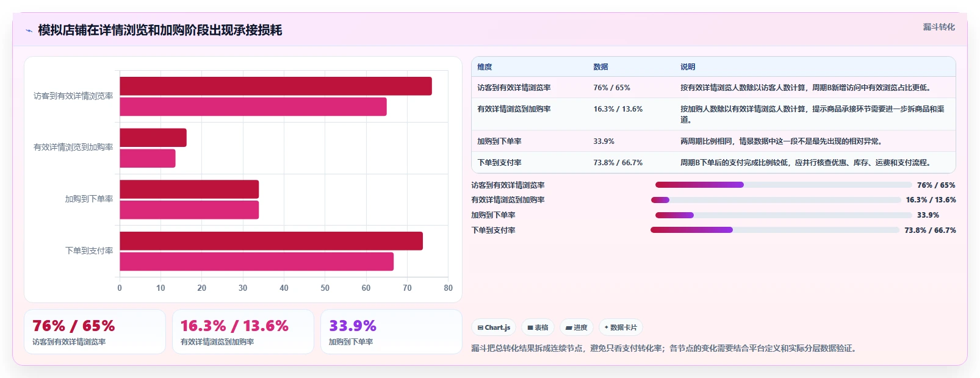Click the 73.8% / 66.7% value beside progress bar
This screenshot has height=378, width=980.
pyautogui.click(x=930, y=230)
